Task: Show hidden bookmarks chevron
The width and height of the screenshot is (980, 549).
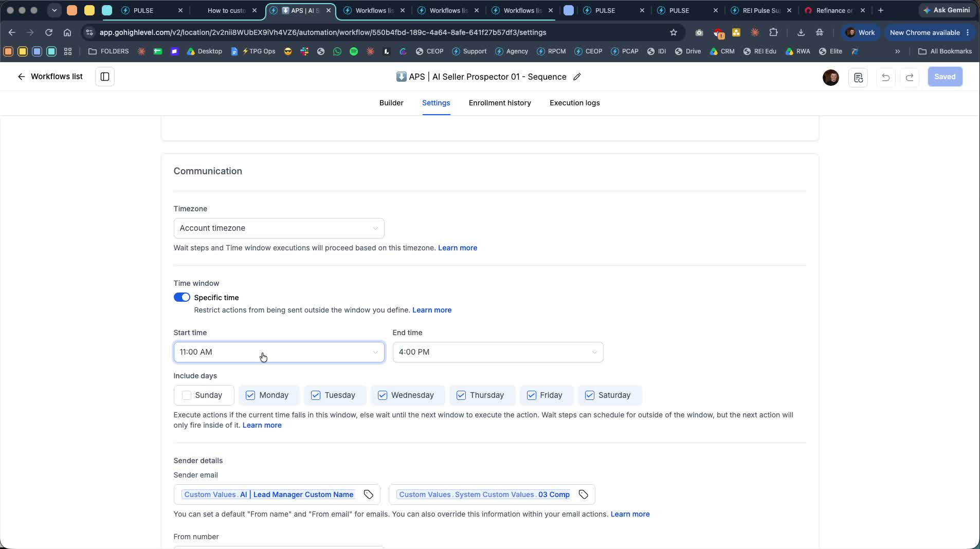Action: click(x=898, y=51)
